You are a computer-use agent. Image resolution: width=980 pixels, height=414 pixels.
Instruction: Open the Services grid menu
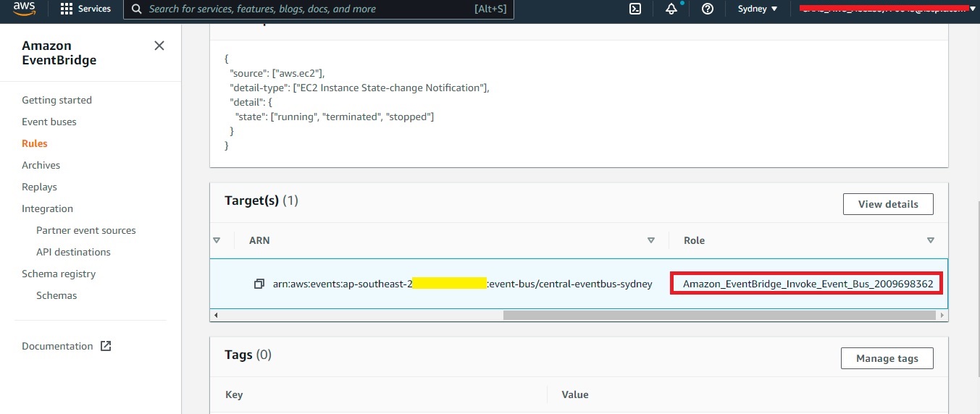point(85,9)
